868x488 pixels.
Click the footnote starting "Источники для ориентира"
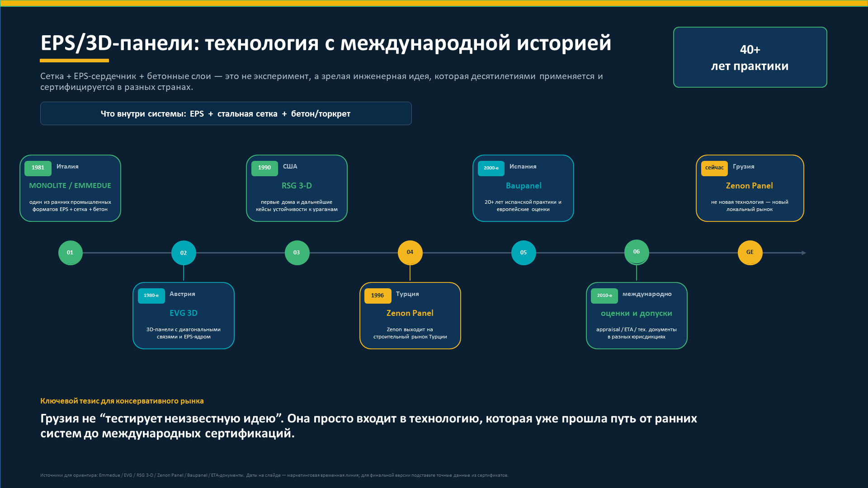coord(274,475)
